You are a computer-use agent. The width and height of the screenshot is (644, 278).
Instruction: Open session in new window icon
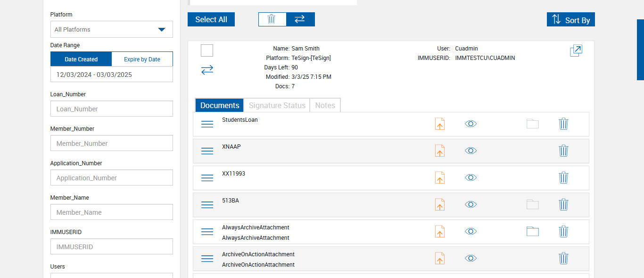point(576,51)
